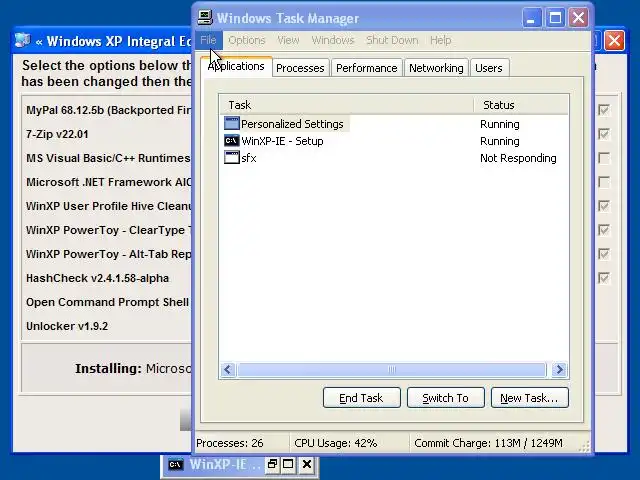Toggle the WinXP User Profile Hive Cleanup checkbox
640x480 pixels.
[x=604, y=206]
